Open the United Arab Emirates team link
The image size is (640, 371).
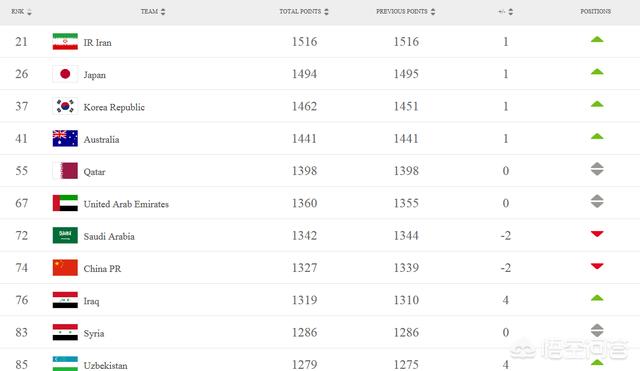(x=126, y=204)
